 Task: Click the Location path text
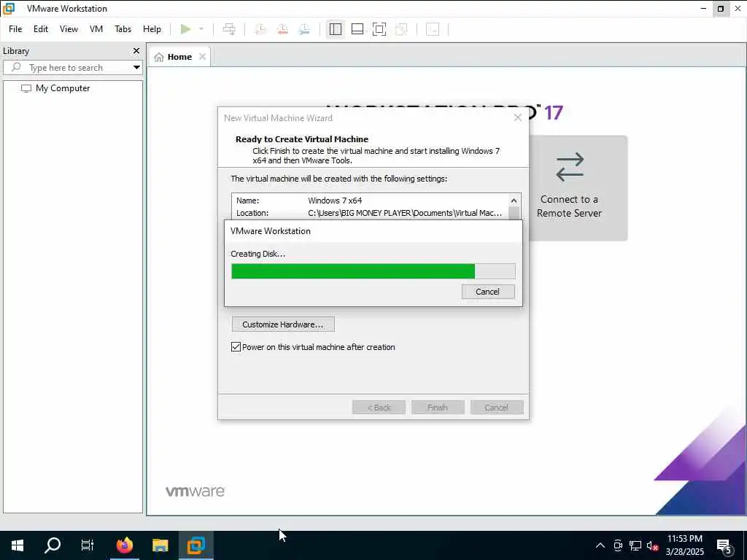(x=405, y=213)
